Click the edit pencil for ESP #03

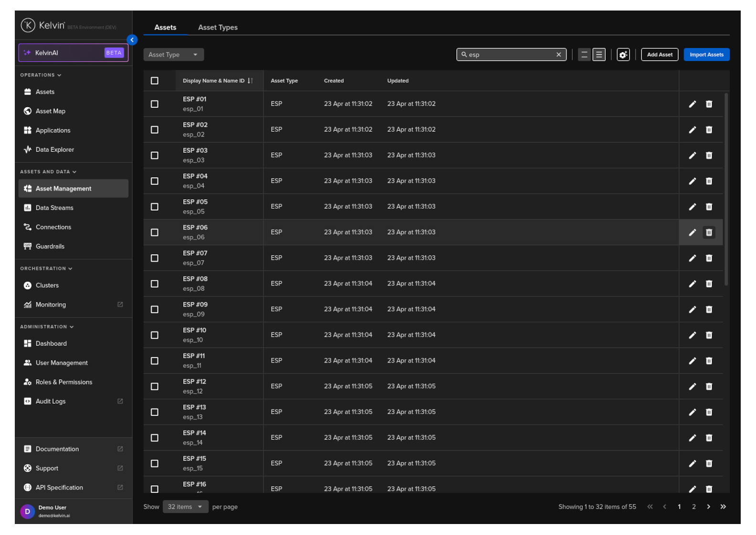pos(692,155)
